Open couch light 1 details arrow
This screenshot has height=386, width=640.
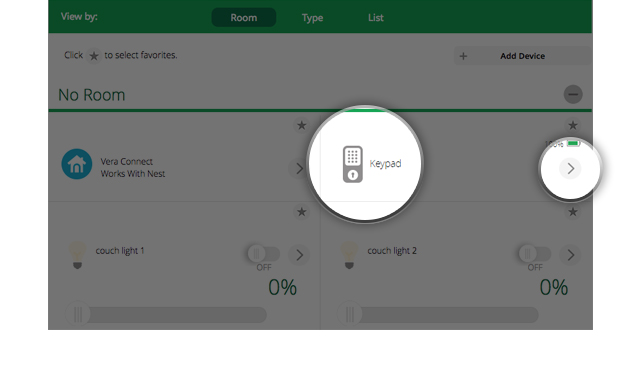click(299, 255)
